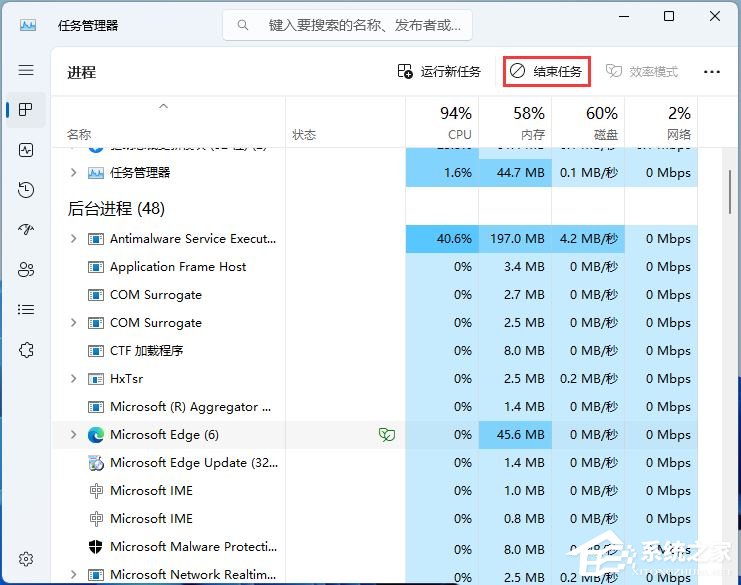
Task: Click the search box in title bar
Action: [347, 25]
